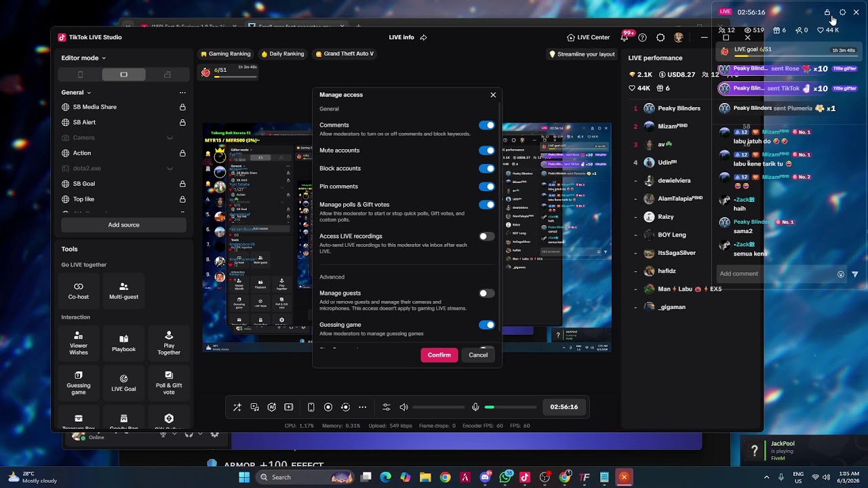Close Manage access dialog with X
Image resolution: width=868 pixels, height=488 pixels.
[x=493, y=95]
